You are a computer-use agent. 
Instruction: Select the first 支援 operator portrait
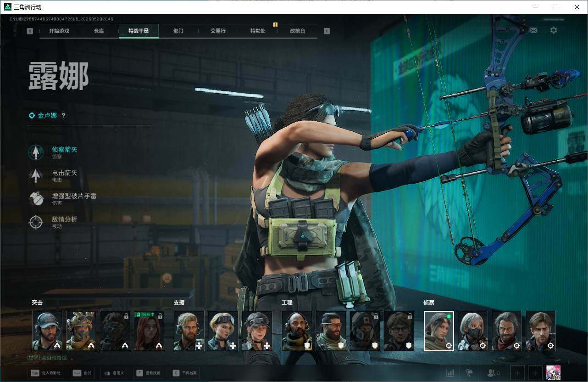(189, 331)
